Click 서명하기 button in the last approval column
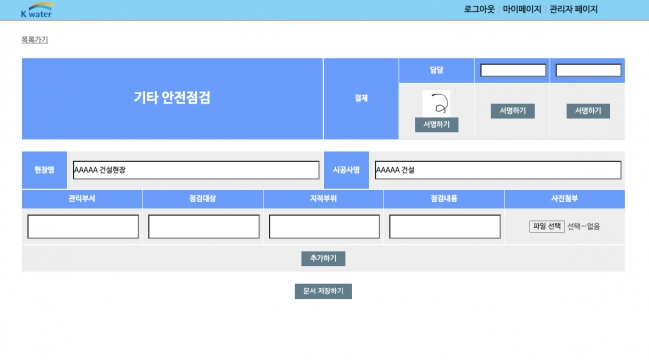Image resolution: width=649 pixels, height=360 pixels. point(588,111)
